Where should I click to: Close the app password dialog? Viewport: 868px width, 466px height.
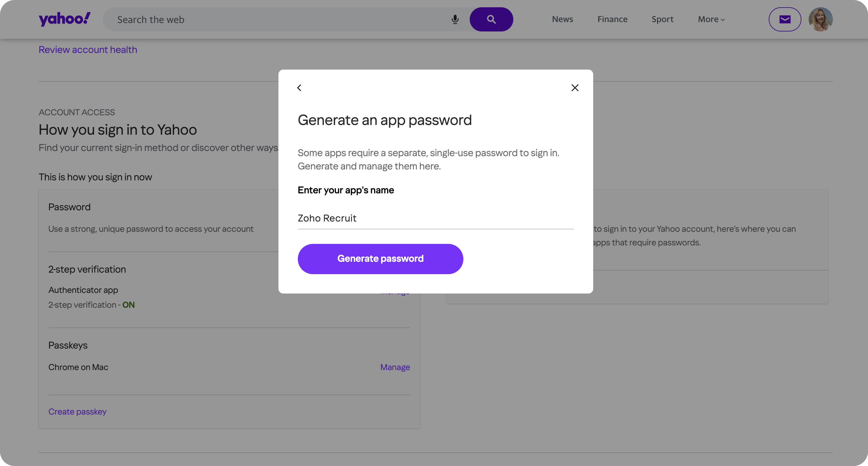point(575,88)
